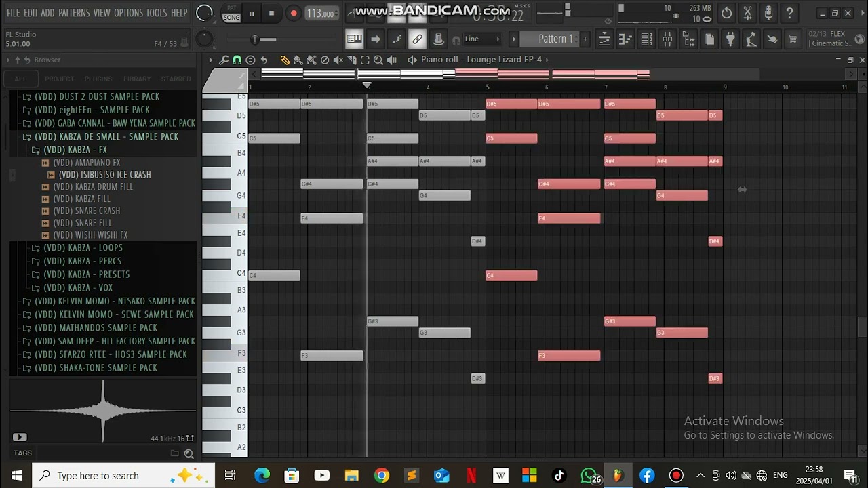Switch to SONG mode
Image resolution: width=868 pixels, height=488 pixels.
click(232, 18)
